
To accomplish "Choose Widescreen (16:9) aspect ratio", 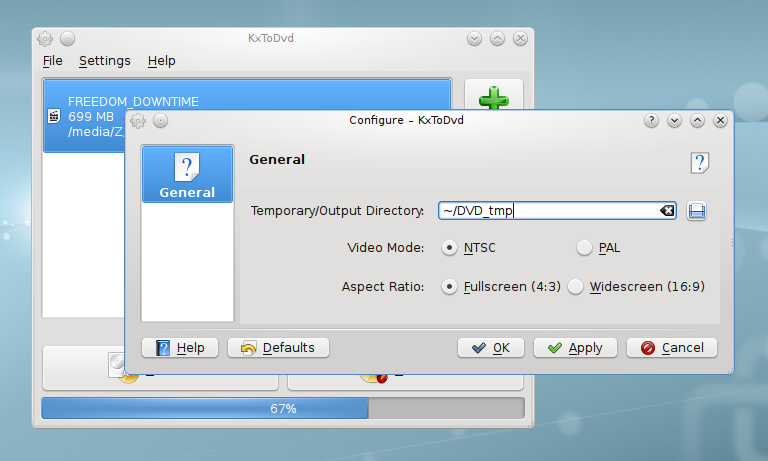I will coord(636,287).
